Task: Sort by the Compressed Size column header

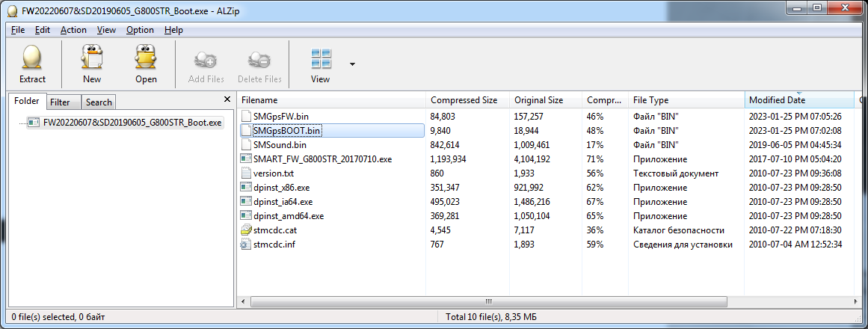Action: [x=464, y=100]
